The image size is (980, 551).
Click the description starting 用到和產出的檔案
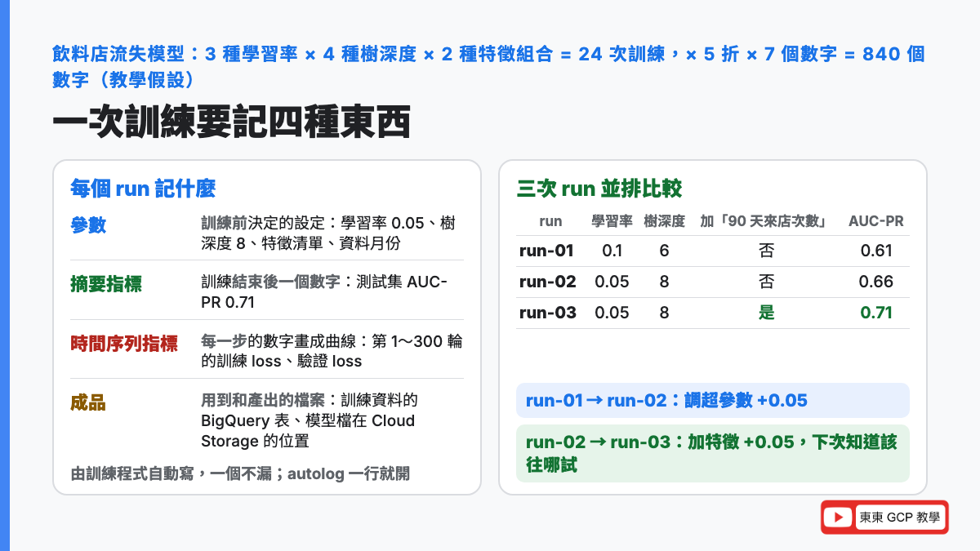(310, 420)
